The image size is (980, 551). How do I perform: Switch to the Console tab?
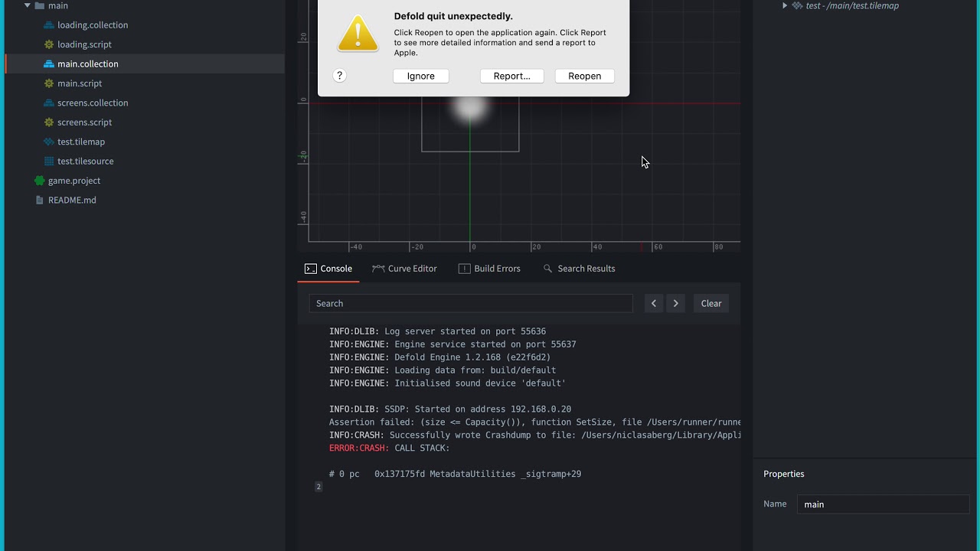tap(328, 269)
